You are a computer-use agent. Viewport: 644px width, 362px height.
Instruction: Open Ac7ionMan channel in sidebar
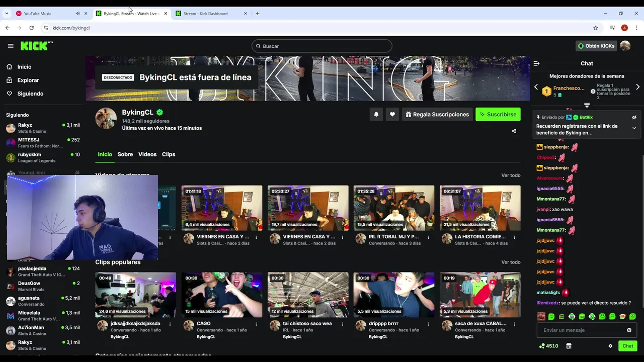(x=43, y=330)
